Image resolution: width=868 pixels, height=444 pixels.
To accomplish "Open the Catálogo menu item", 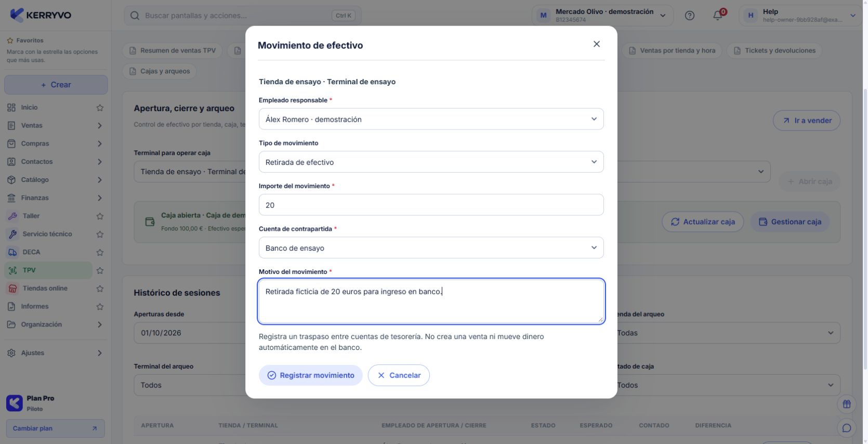I will coord(55,180).
